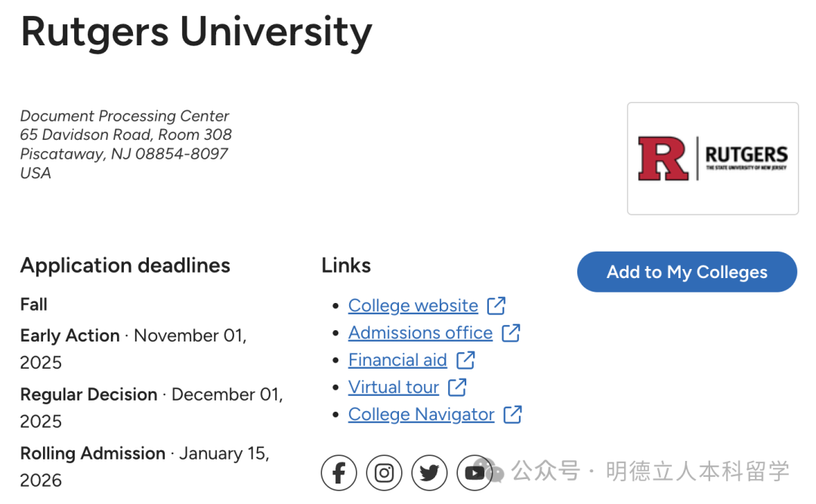Click external-link icon beside Virtual tour
This screenshot has width=816, height=504.
point(457,387)
